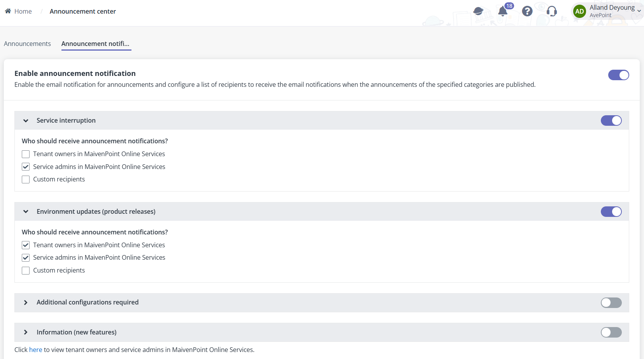Open the planet explorer icon in header
Screen dimensions: 644x359
[x=478, y=11]
